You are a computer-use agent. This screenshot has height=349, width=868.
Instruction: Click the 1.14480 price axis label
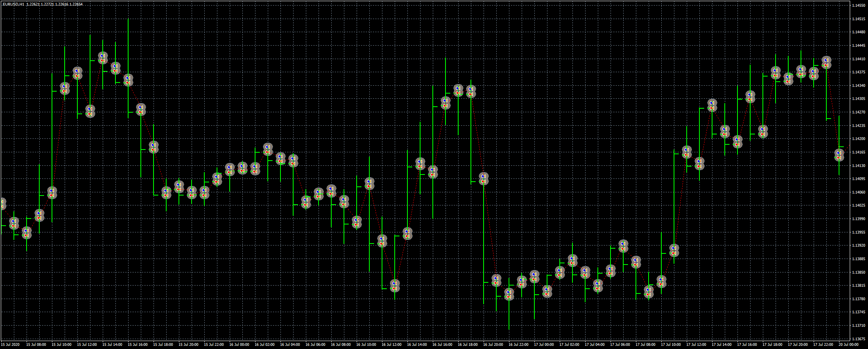[858, 32]
